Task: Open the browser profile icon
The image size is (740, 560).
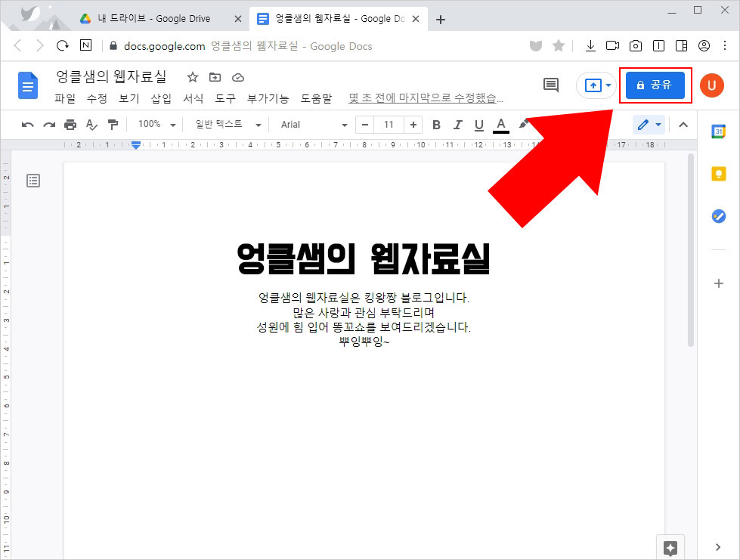Action: [704, 46]
